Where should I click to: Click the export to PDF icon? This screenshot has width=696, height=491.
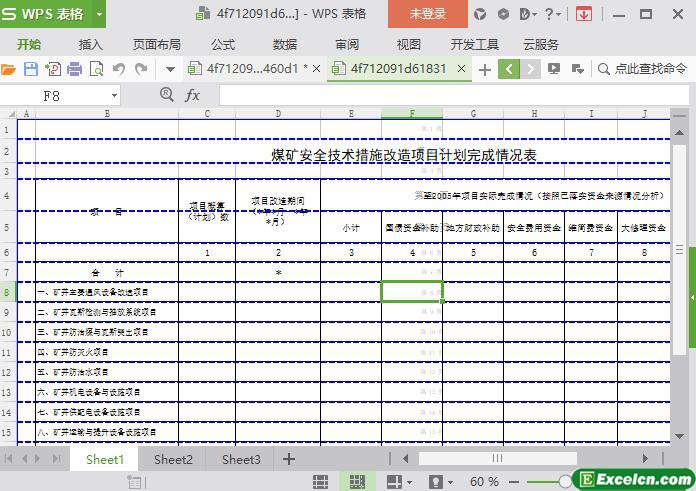pyautogui.click(x=53, y=69)
